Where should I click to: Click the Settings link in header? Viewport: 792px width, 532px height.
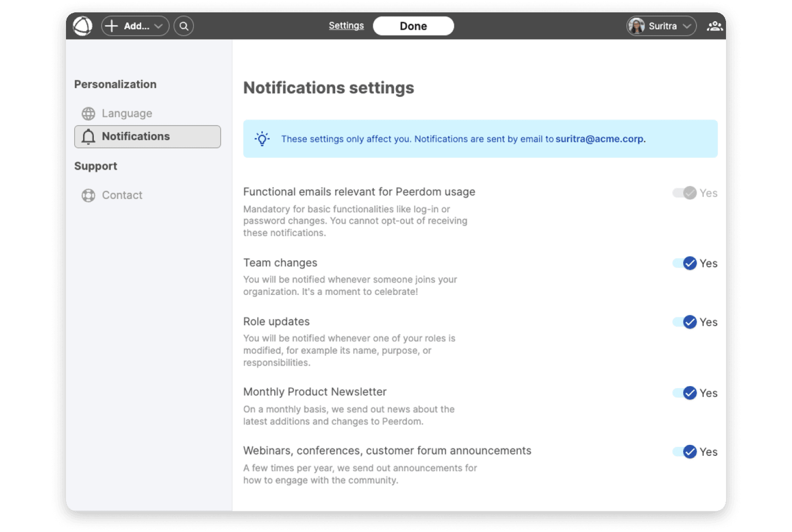coord(346,26)
